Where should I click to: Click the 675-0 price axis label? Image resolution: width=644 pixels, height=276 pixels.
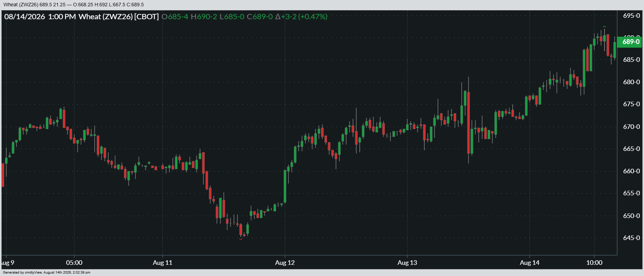point(631,104)
